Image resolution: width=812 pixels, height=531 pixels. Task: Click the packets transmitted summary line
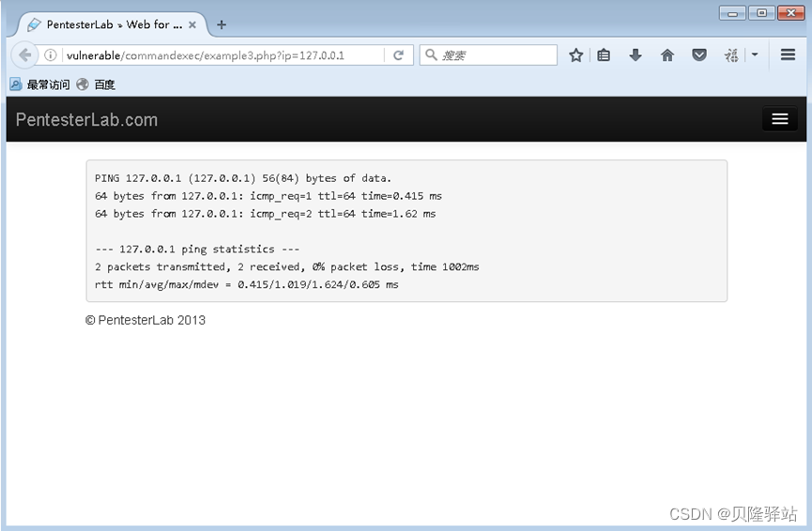point(287,267)
